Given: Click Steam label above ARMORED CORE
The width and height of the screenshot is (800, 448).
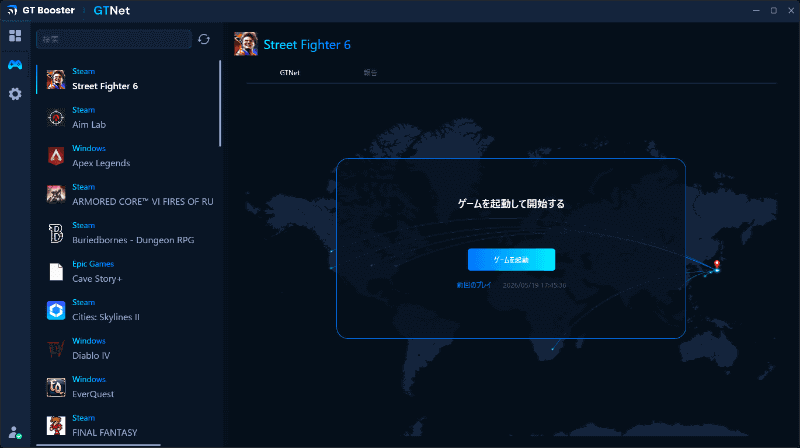Looking at the screenshot, I should [84, 187].
